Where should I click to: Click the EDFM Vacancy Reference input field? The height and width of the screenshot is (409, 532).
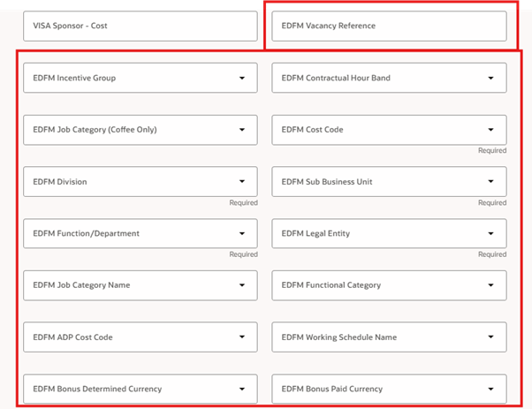(x=389, y=26)
